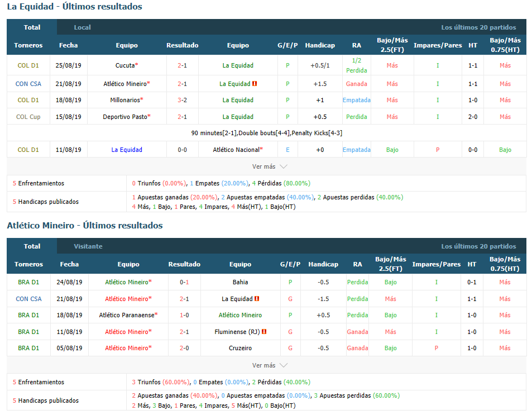Click Impares/Pares header in Atlético Mineiro table

[x=437, y=264]
